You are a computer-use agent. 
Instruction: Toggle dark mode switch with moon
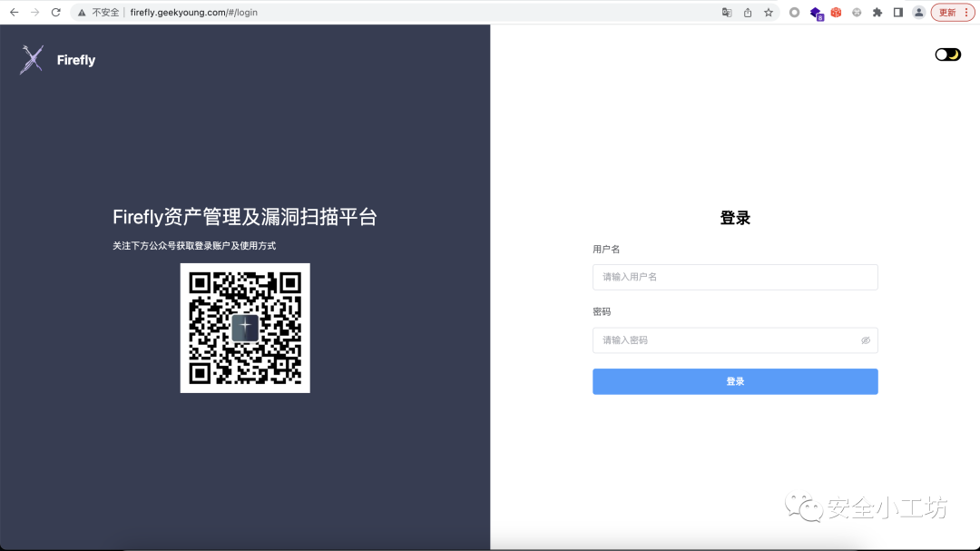coord(947,54)
